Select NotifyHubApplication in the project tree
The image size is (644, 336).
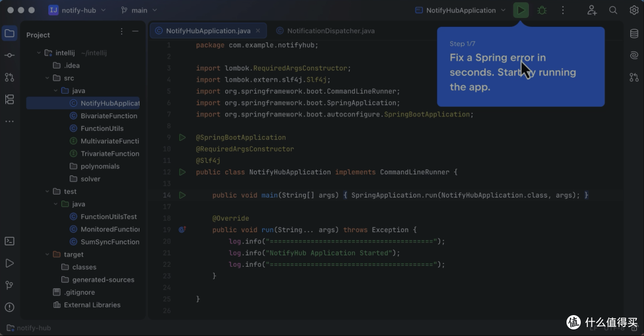coord(83,103)
